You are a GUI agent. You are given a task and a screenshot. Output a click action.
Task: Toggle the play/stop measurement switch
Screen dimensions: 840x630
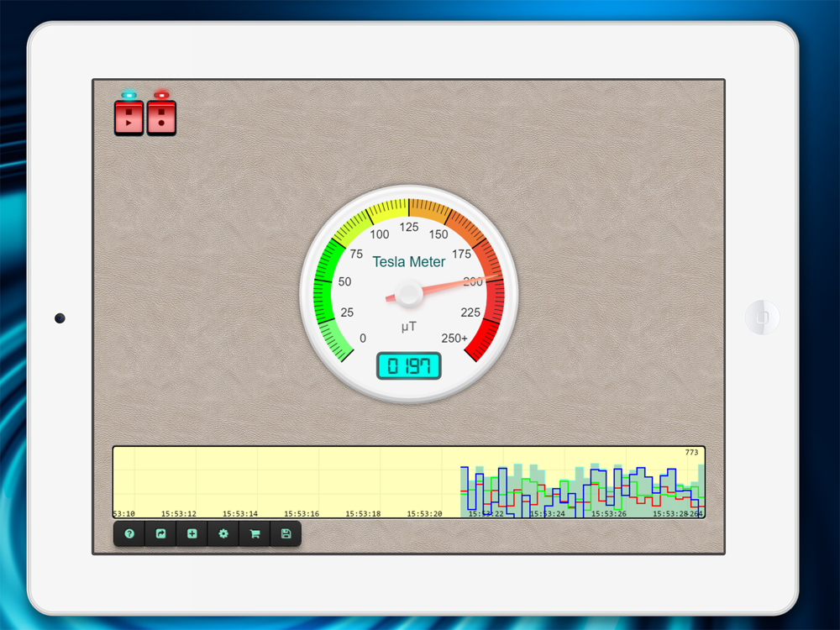point(129,118)
